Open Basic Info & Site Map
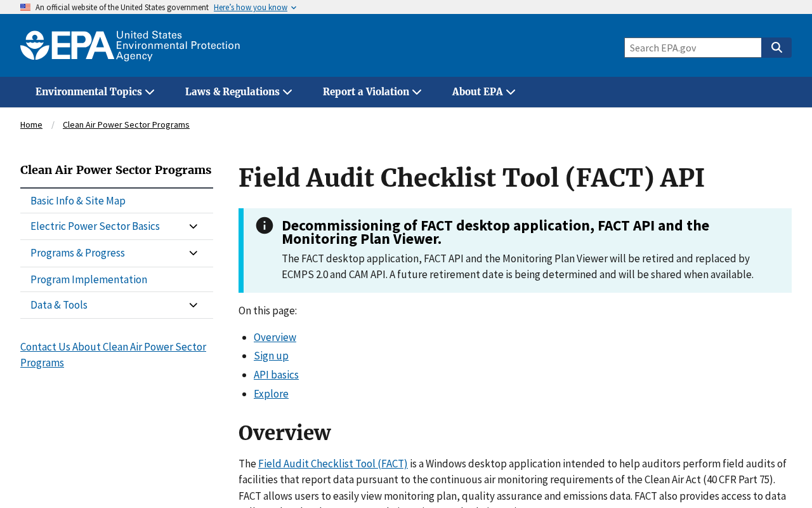Viewport: 812px width, 508px height. (x=78, y=201)
